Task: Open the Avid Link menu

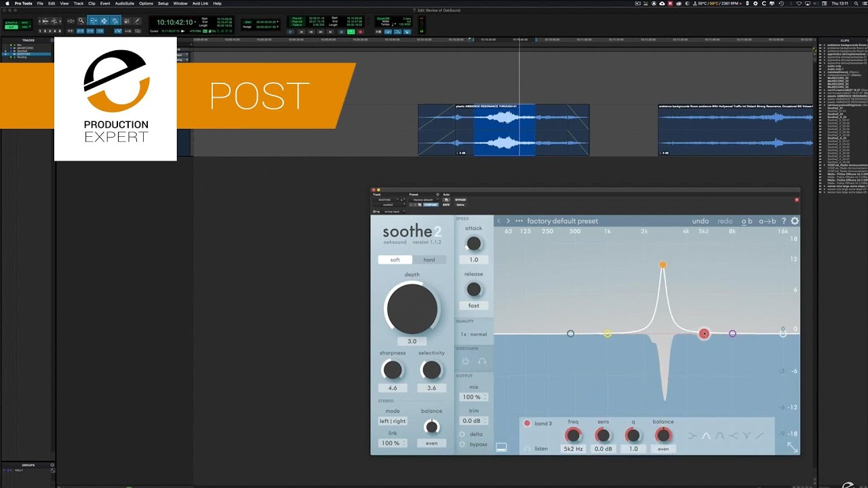Action: [x=200, y=3]
